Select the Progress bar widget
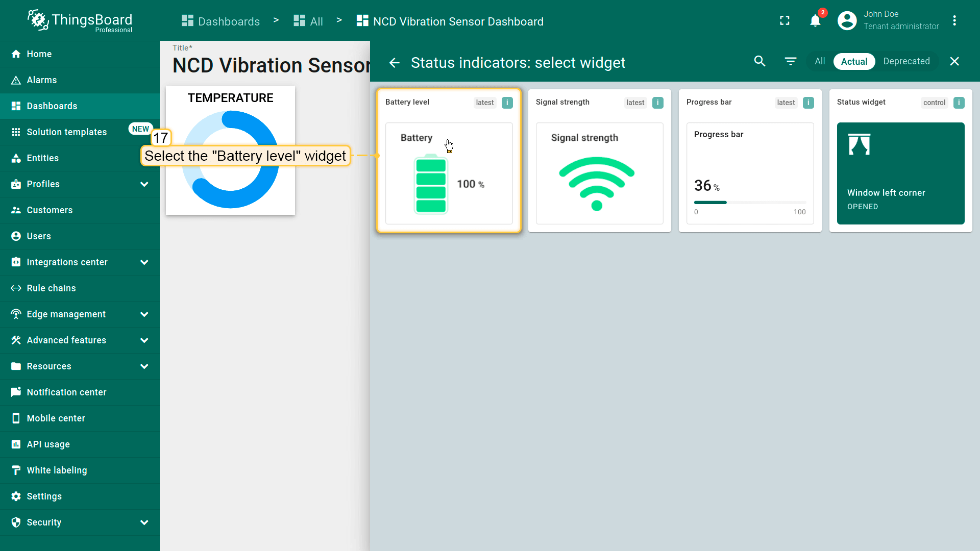The width and height of the screenshot is (980, 551). (x=750, y=168)
